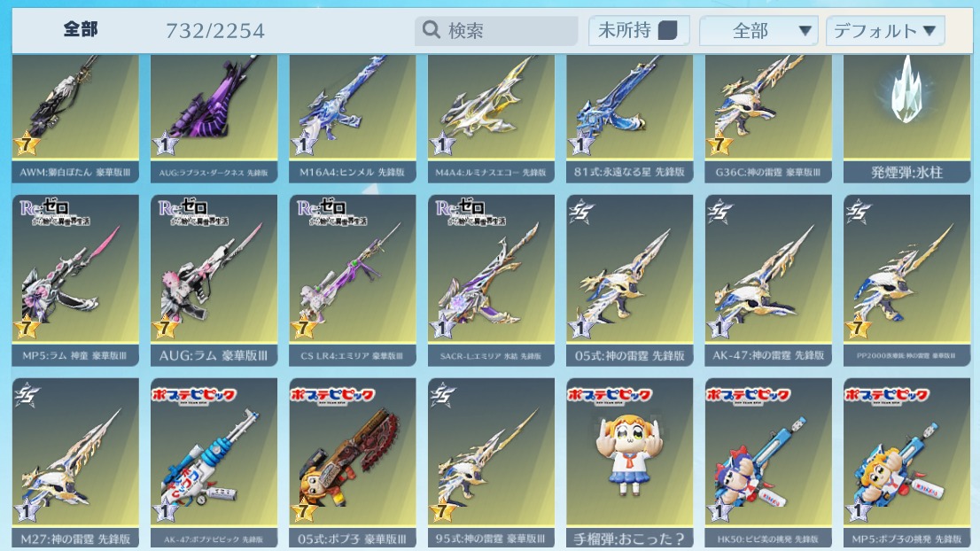Pick the 05式:ポプ子 豪華版III chainsaw gun
Screen dimensions: 980x551
(353, 463)
